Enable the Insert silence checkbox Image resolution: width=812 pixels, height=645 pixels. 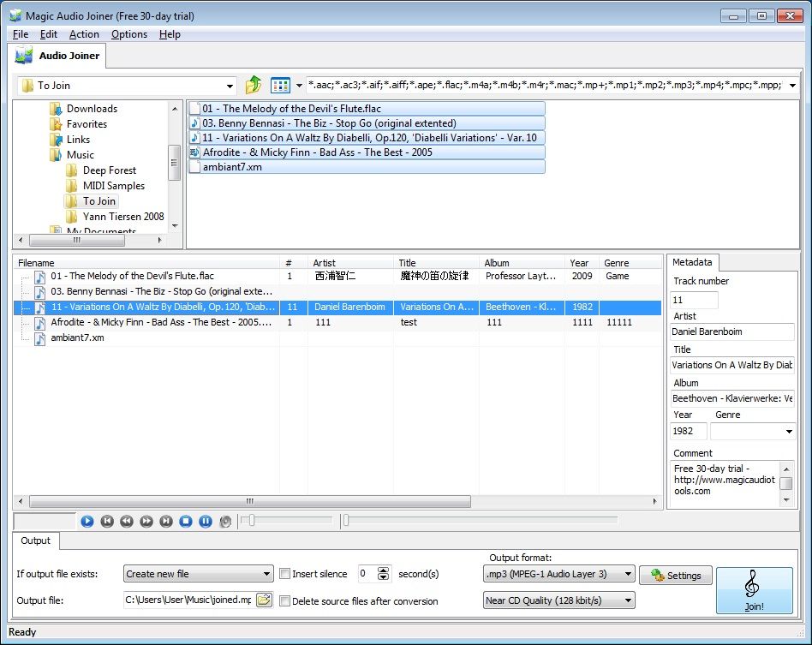point(286,574)
